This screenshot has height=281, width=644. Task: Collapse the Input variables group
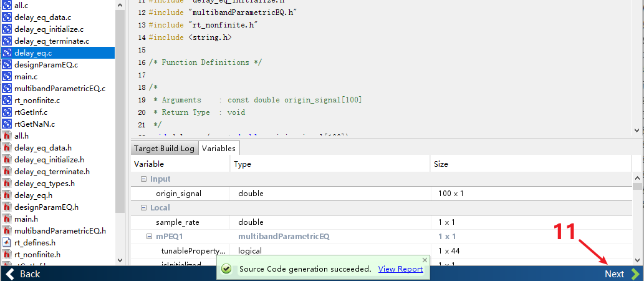pyautogui.click(x=143, y=179)
